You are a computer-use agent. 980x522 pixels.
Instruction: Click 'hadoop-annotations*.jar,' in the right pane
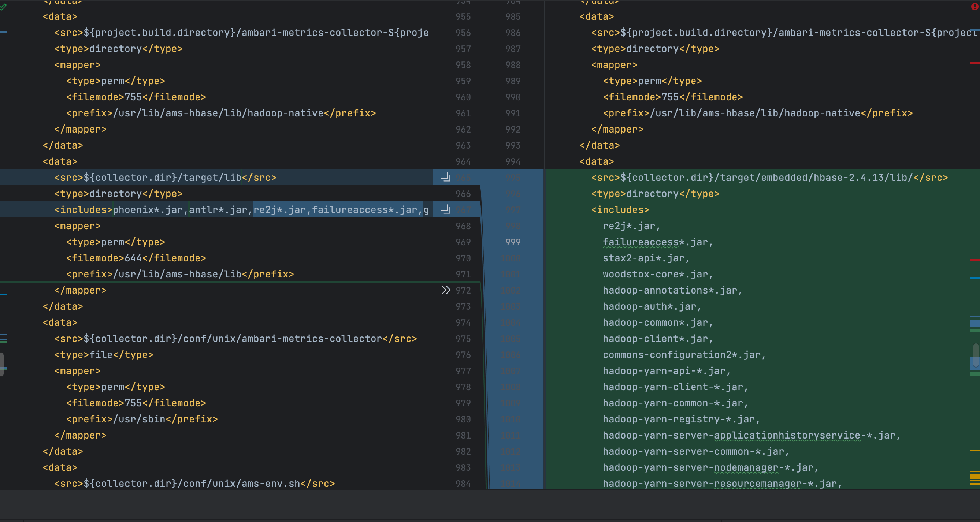[x=673, y=290]
